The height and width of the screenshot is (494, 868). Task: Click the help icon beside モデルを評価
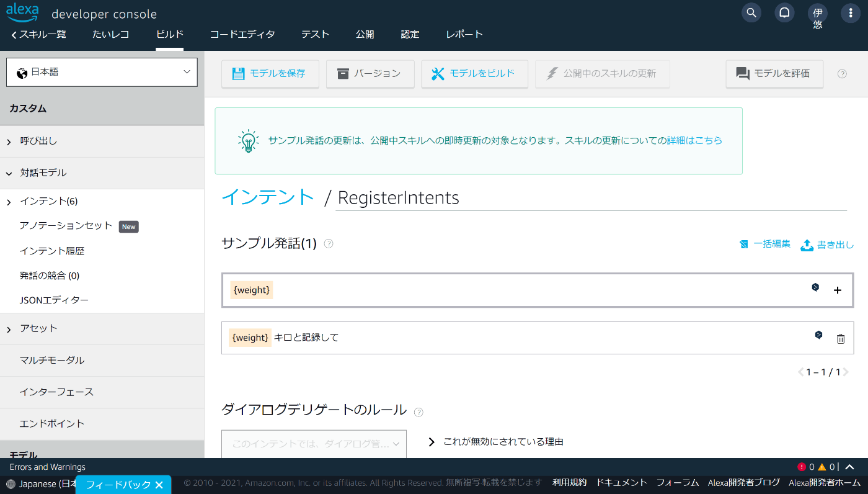click(x=842, y=74)
